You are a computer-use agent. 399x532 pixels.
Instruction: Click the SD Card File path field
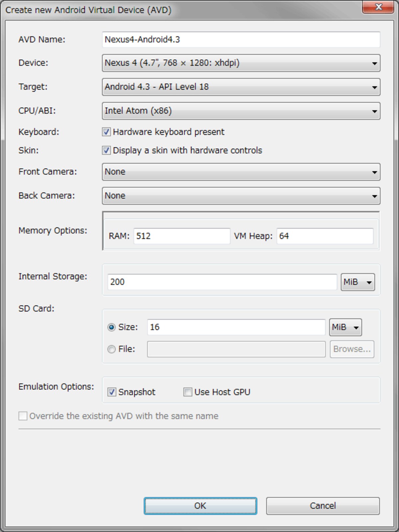pos(236,349)
